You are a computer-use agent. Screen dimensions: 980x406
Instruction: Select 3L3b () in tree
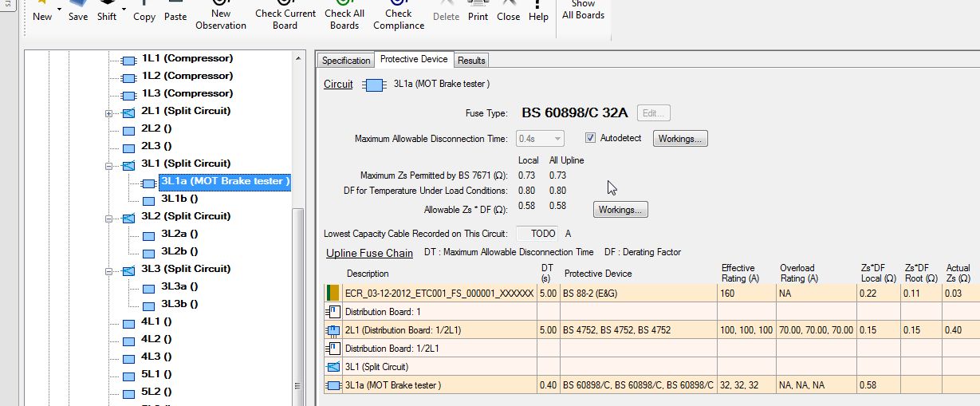(179, 304)
